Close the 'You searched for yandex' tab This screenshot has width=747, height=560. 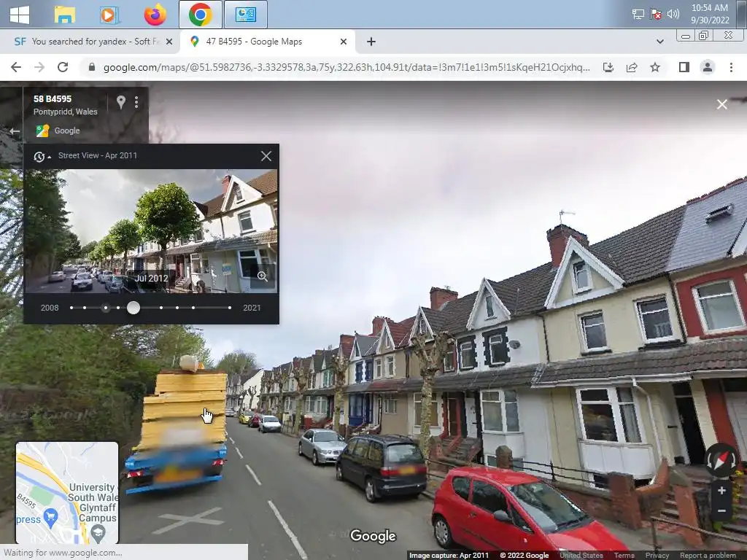[x=169, y=42]
